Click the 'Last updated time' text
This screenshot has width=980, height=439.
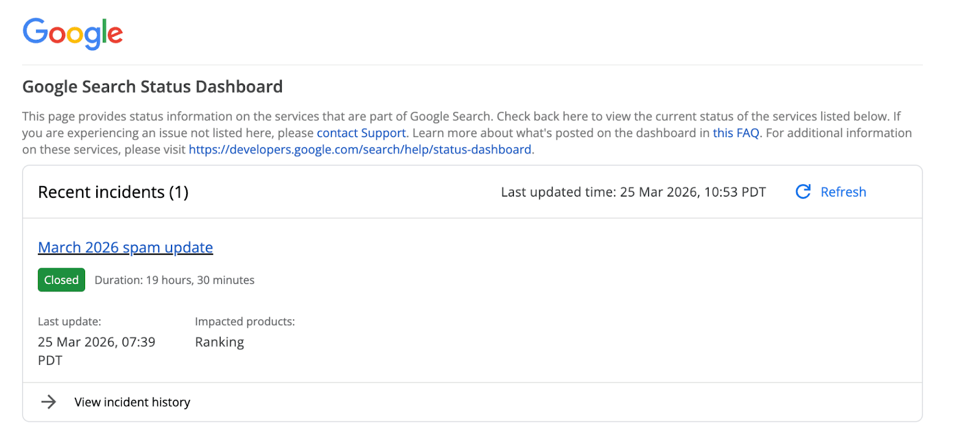pyautogui.click(x=632, y=192)
